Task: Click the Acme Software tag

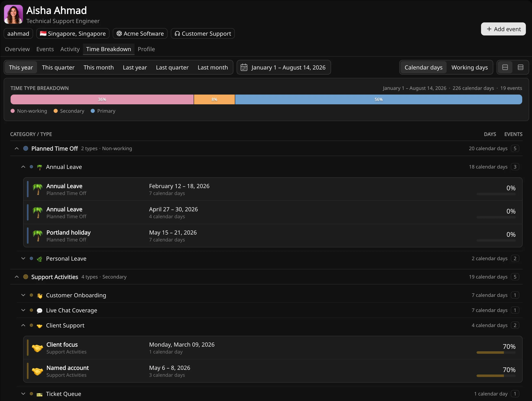Action: point(140,33)
